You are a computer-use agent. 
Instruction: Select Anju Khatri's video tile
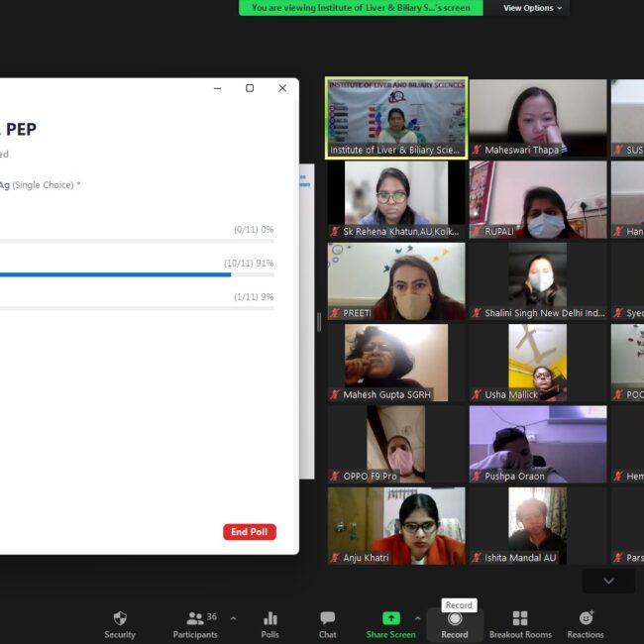tap(396, 525)
